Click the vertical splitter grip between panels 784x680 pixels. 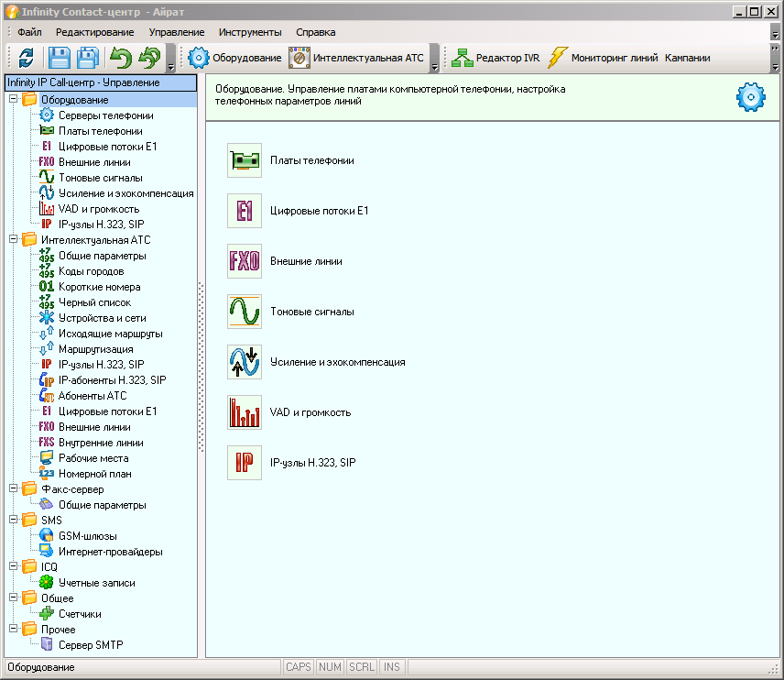201,367
